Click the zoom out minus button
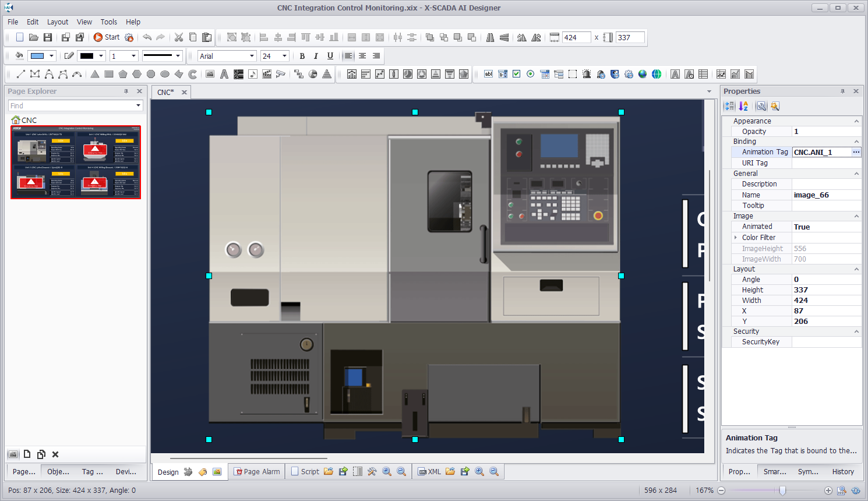Screen dimensions: 868x501 [721, 491]
